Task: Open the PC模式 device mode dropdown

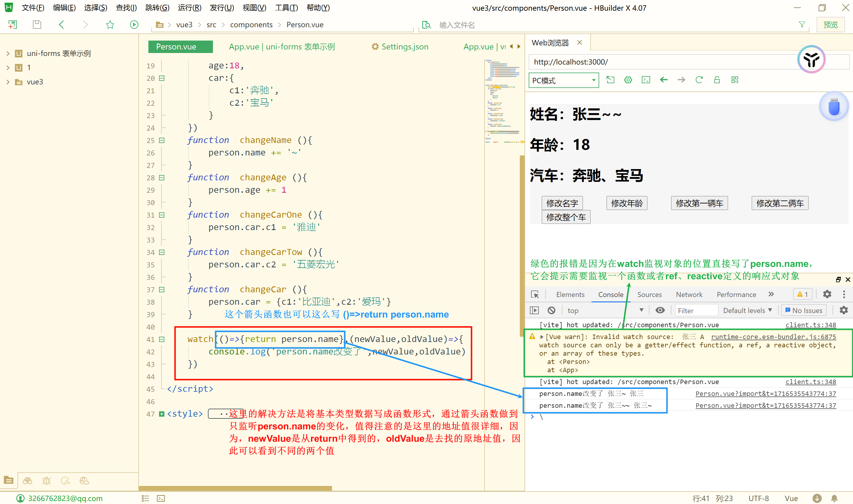Action: click(564, 81)
